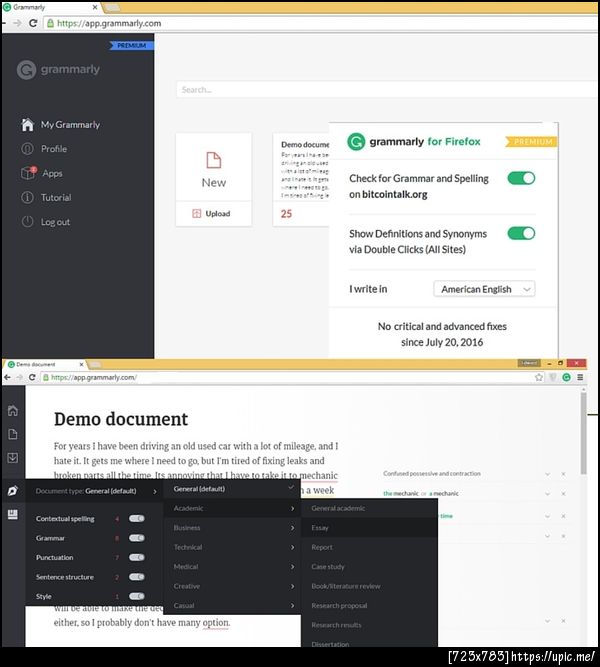The height and width of the screenshot is (667, 600).
Task: Go forward in the top browser window
Action: click(17, 23)
